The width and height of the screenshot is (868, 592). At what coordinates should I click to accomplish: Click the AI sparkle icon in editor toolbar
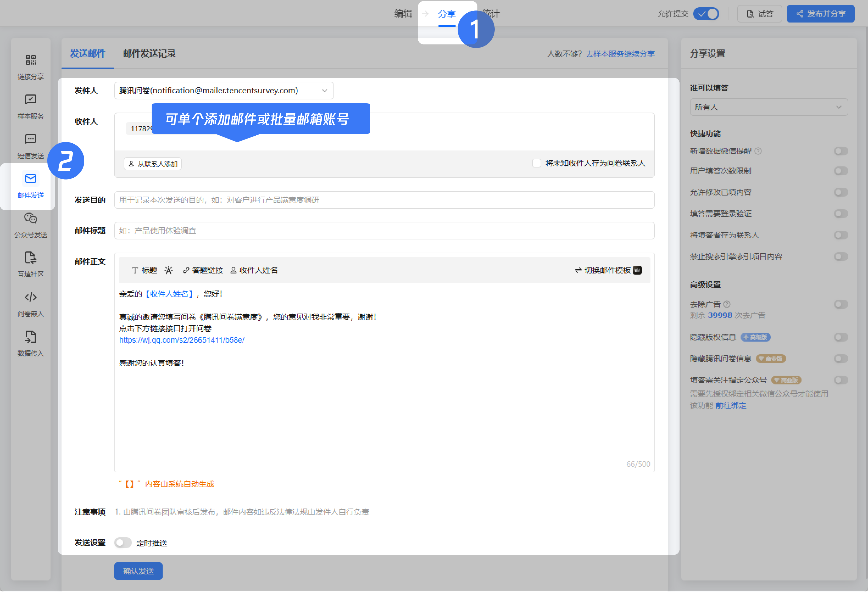click(x=169, y=270)
